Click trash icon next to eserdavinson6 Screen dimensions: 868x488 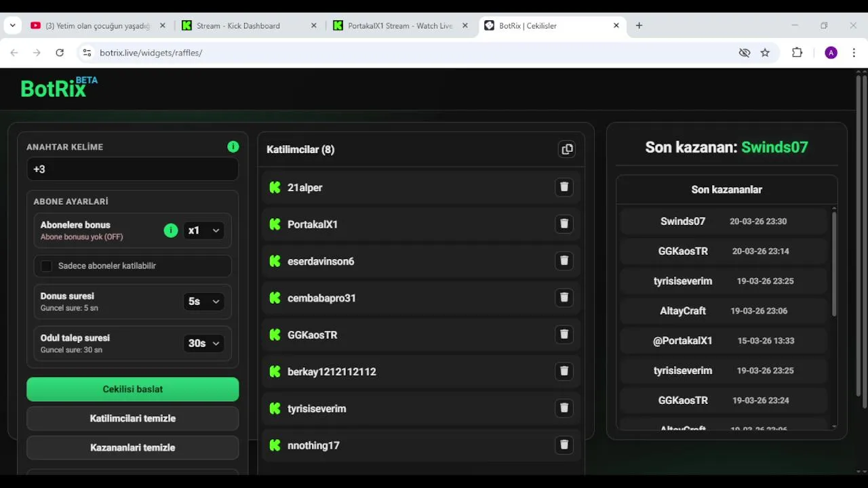coord(564,261)
